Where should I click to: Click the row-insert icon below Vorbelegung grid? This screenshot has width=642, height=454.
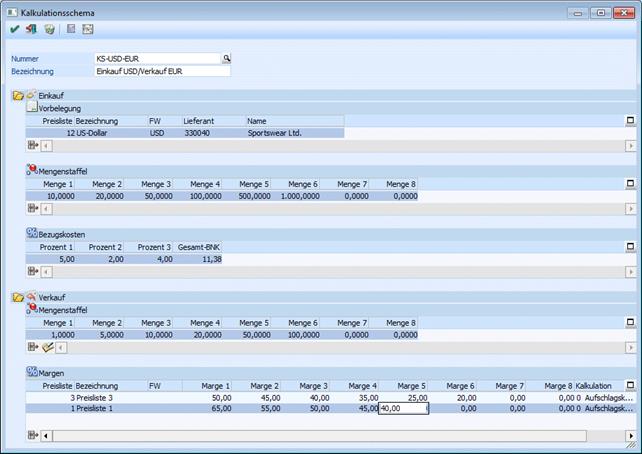click(32, 146)
